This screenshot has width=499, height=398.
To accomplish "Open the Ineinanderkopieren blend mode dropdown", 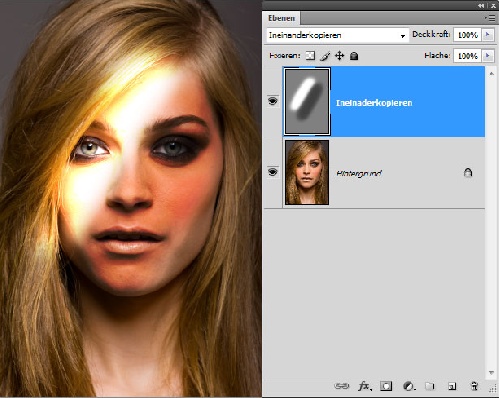I will coord(337,35).
